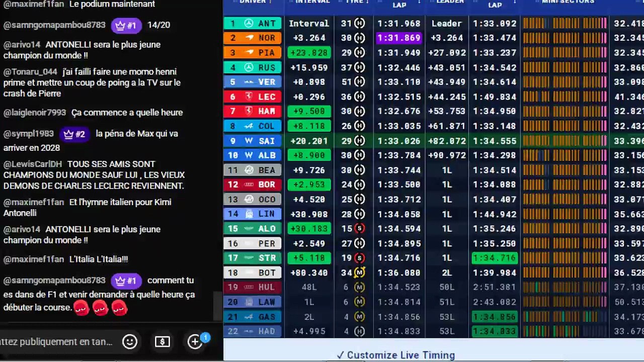Click the crown #1 badge beside the 14/20 message

point(126,25)
